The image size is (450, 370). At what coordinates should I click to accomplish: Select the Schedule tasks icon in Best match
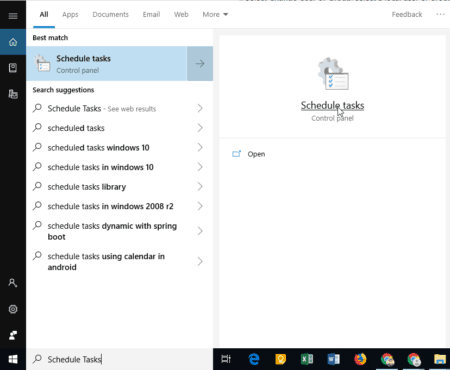(x=42, y=64)
